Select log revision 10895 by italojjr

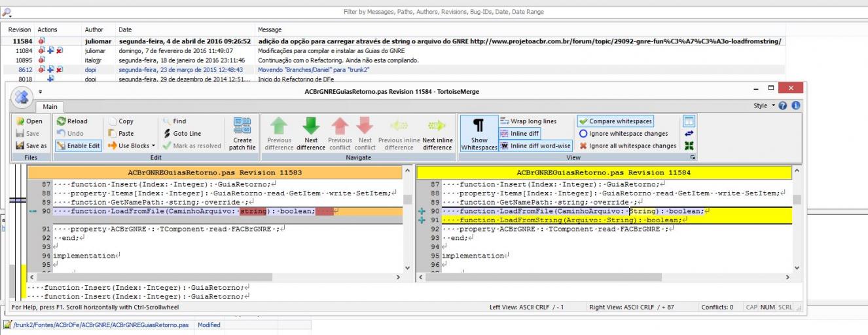(x=434, y=60)
